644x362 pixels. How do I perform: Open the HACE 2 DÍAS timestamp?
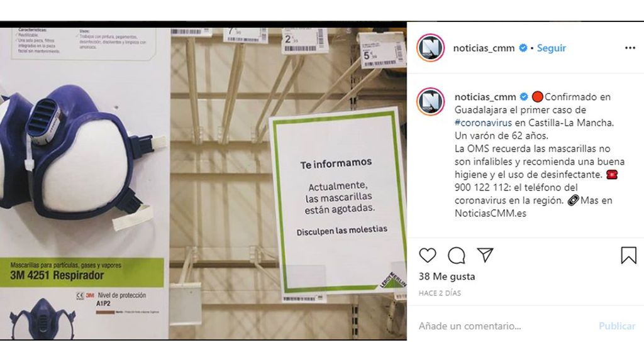[x=440, y=293]
